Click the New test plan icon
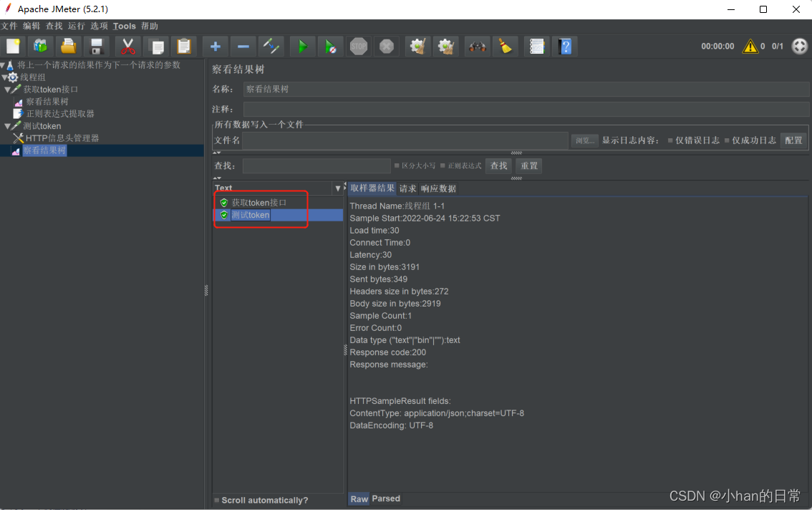Screen dimensions: 812x510 coord(13,47)
